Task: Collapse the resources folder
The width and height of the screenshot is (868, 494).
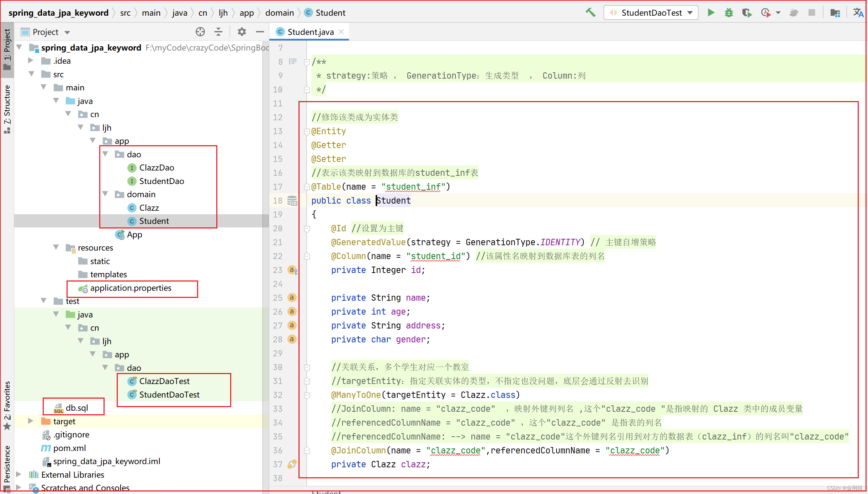Action: [x=56, y=247]
